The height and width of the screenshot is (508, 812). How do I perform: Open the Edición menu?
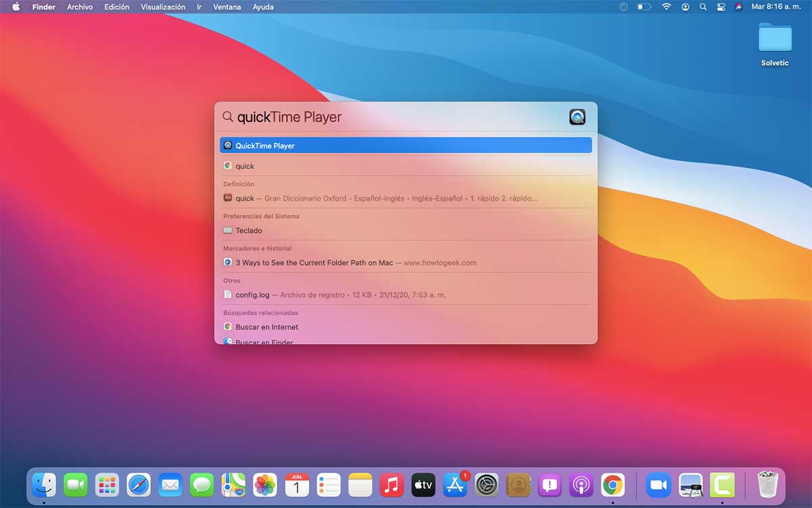click(x=116, y=7)
